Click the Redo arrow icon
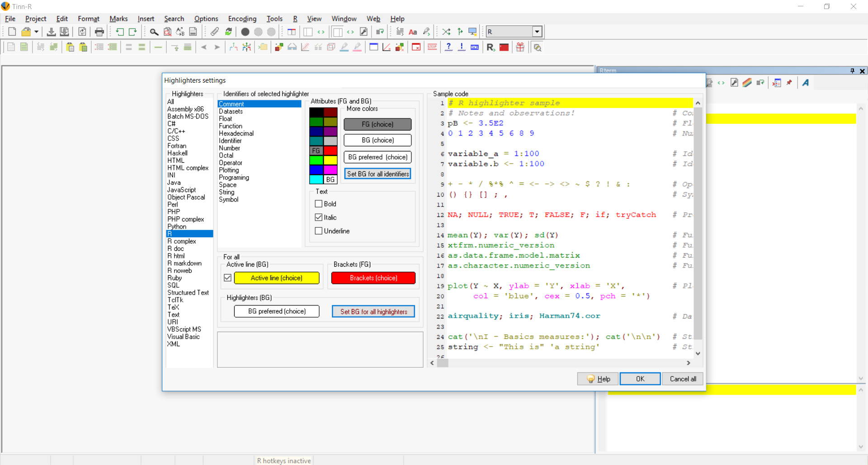 pyautogui.click(x=133, y=32)
